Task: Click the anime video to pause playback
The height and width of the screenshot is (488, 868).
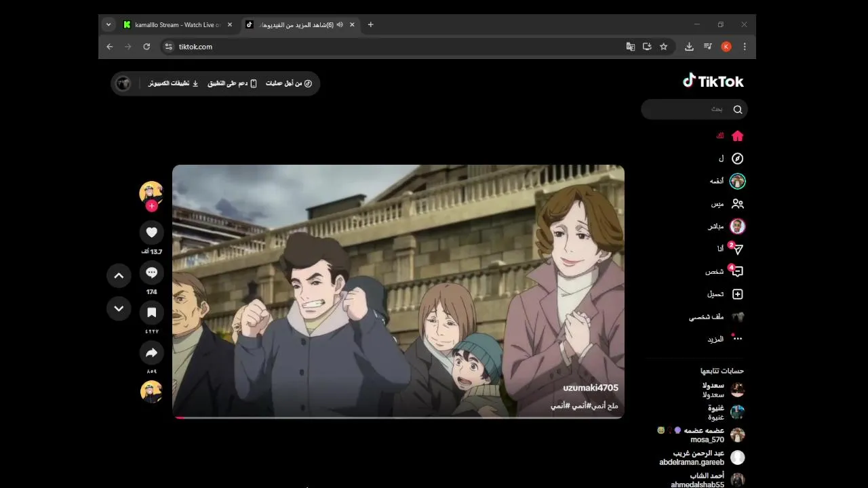Action: point(398,291)
